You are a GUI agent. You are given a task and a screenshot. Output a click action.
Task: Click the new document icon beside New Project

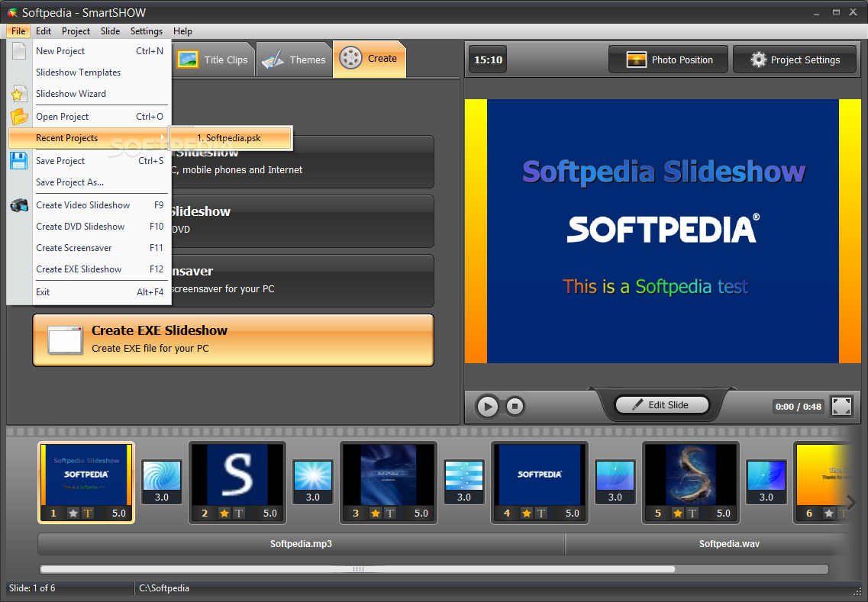(19, 50)
